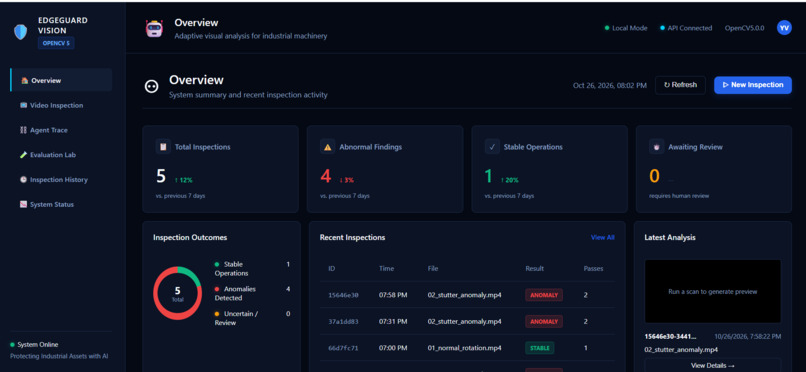The height and width of the screenshot is (372, 806).
Task: Click the Oct 26, 2026, 08:02 PM timestamp
Action: point(610,85)
